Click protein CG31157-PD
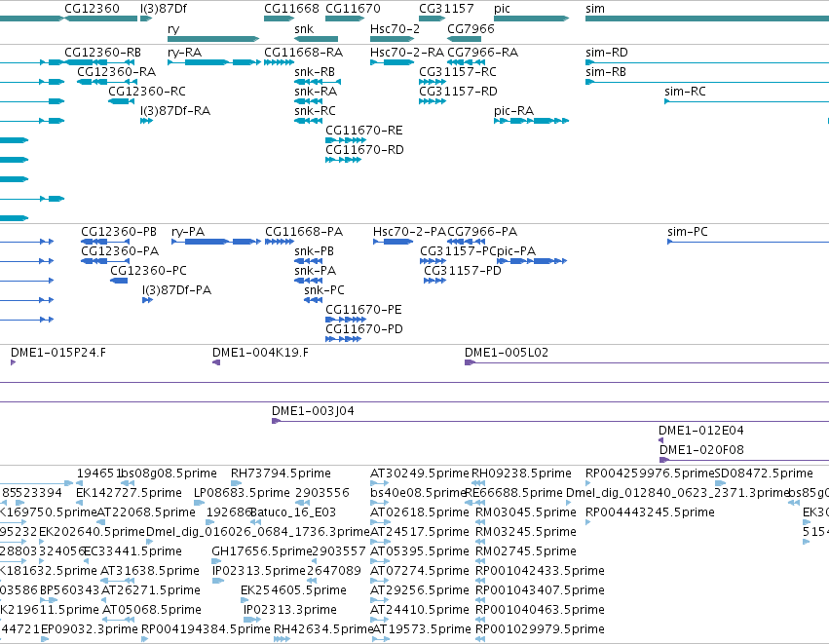The height and width of the screenshot is (644, 829). coord(435,281)
